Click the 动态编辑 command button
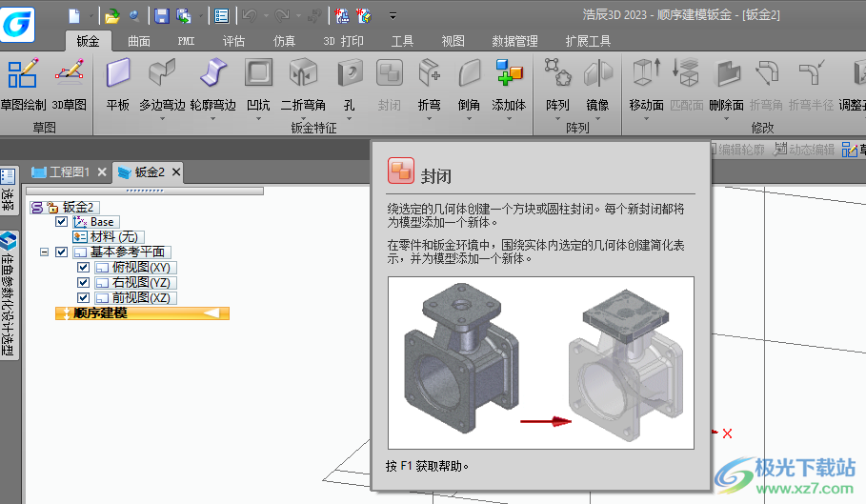Screen dimensions: 866x504 [804, 149]
